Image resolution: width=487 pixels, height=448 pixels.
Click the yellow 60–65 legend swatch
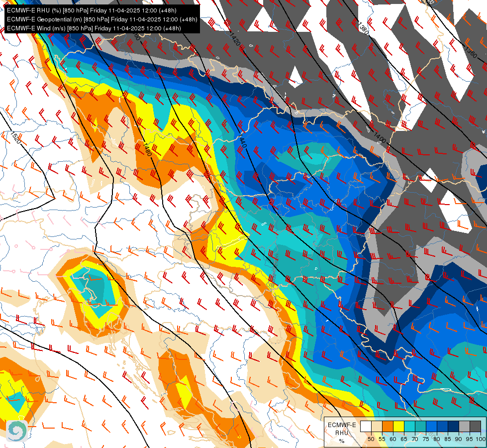click(399, 426)
